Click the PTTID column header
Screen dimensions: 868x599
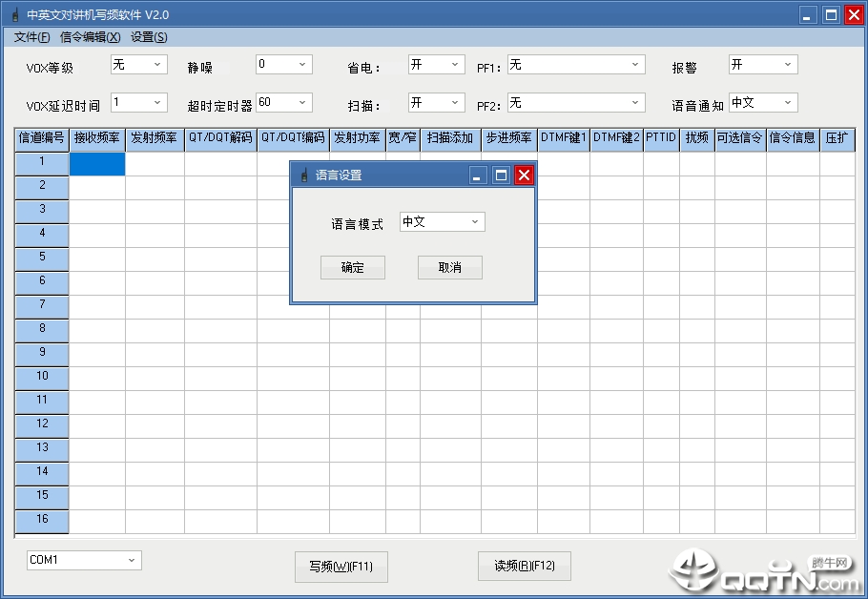pos(662,139)
